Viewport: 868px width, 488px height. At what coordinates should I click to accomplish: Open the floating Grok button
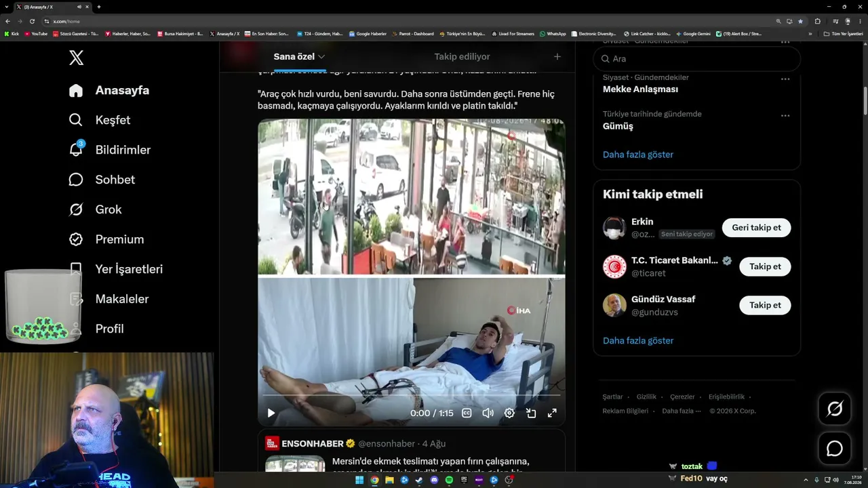coord(835,409)
